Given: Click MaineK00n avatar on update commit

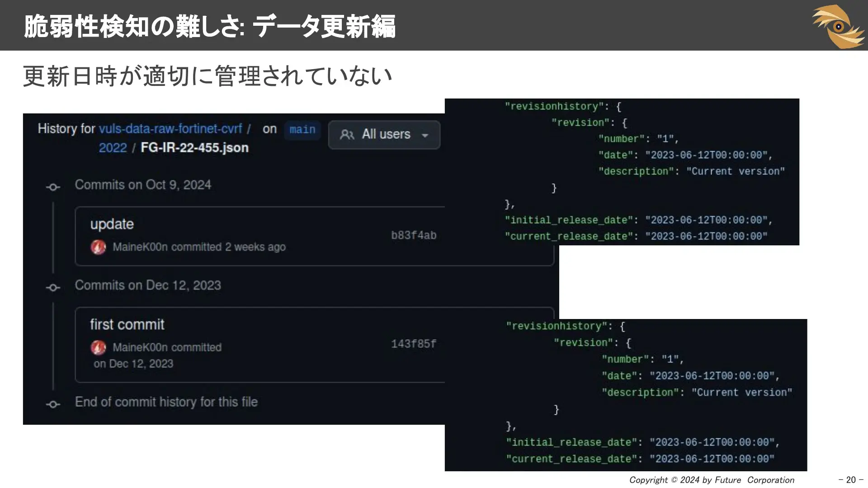Looking at the screenshot, I should (98, 247).
